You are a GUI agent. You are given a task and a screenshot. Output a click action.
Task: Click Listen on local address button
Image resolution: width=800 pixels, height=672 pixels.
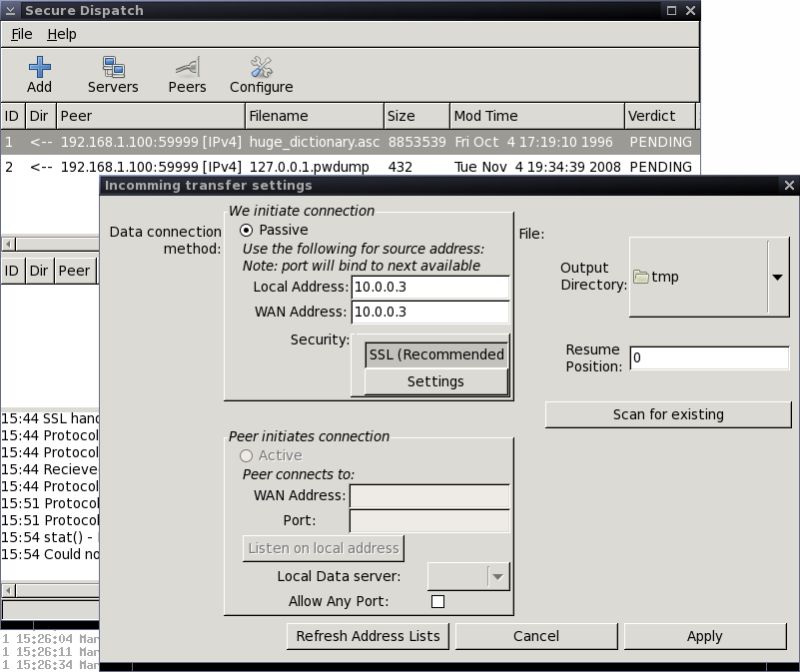(323, 549)
